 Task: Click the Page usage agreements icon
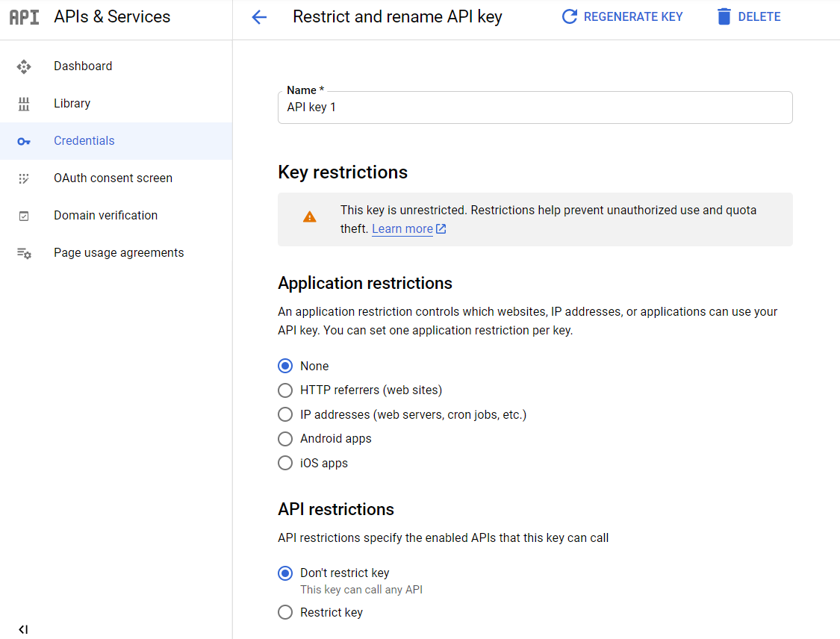[x=24, y=253]
